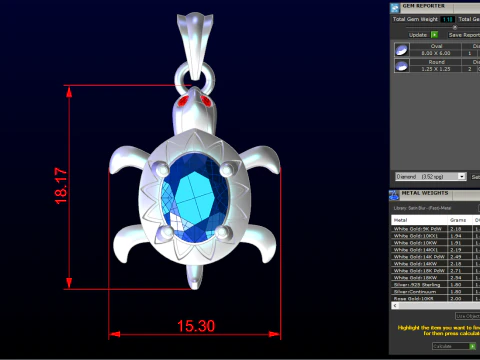Select the Silver .925 Sterling row
The width and height of the screenshot is (480, 360).
click(x=435, y=285)
